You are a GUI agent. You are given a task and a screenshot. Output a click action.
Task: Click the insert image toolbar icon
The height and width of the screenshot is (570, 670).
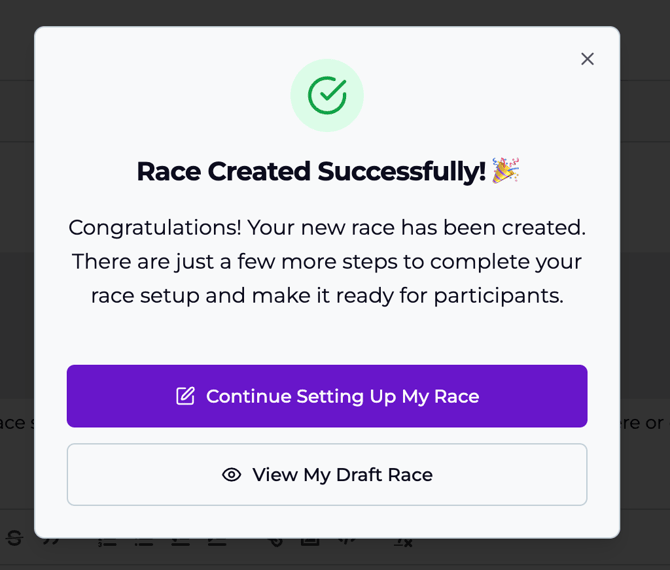[310, 541]
